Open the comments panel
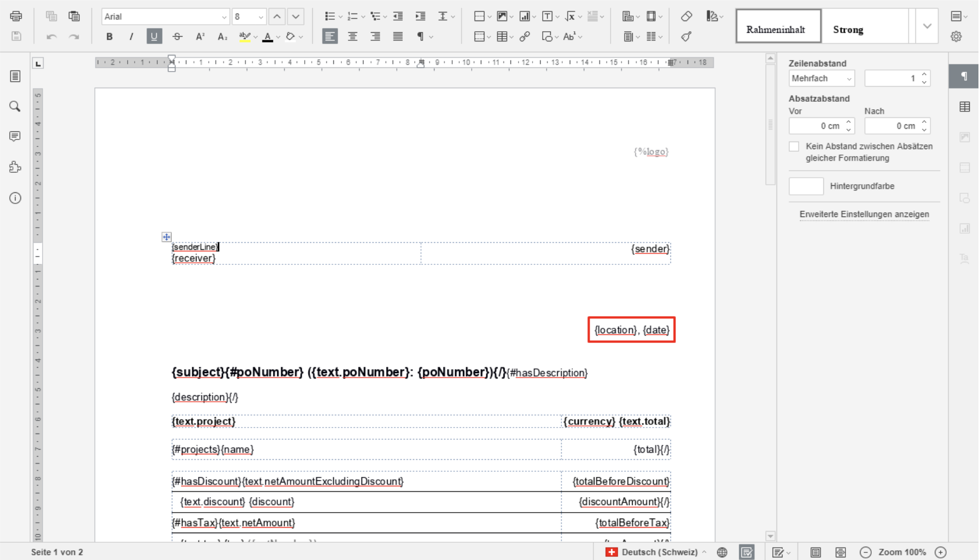The image size is (980, 560). click(15, 136)
